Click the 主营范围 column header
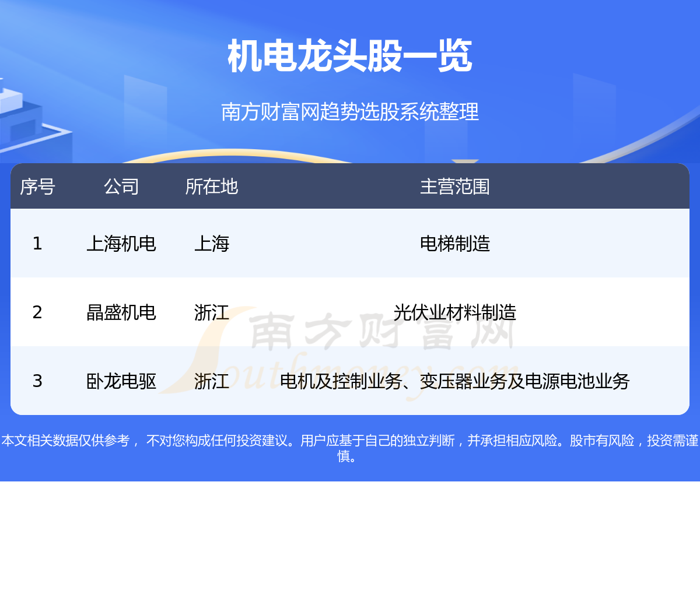This screenshot has width=700, height=612. tap(455, 187)
